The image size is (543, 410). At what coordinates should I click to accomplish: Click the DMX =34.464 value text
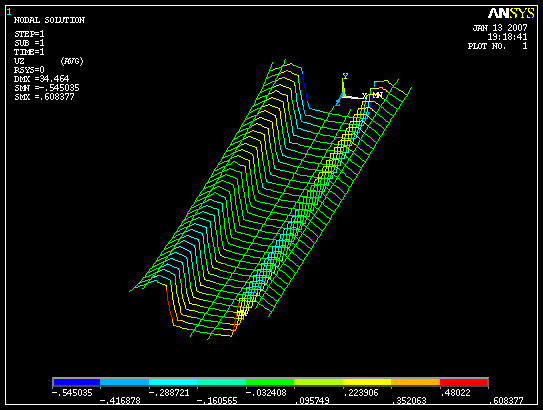(x=41, y=79)
